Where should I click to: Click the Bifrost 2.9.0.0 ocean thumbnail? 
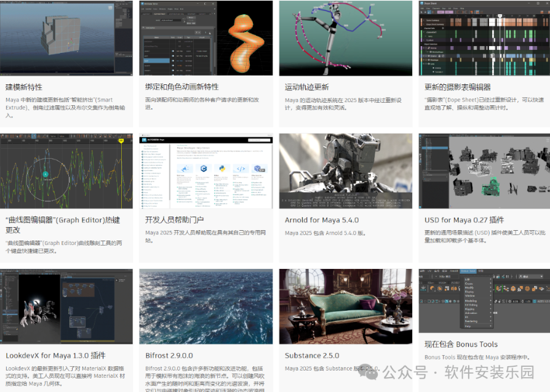click(205, 306)
